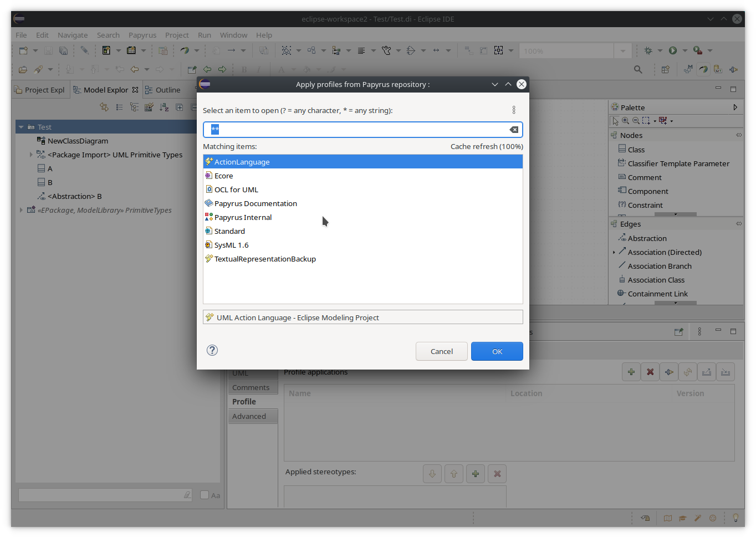Screen dimensions: 756x538
Task: Select the Papyrus Documentation profile
Action: click(x=363, y=203)
